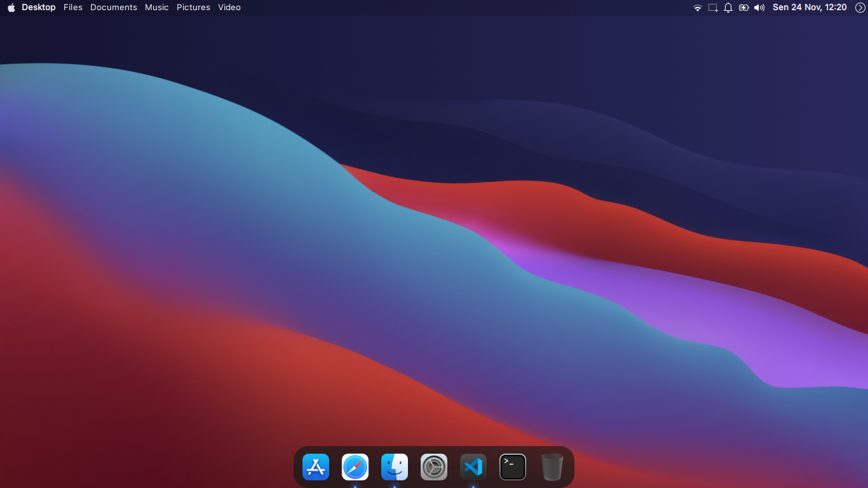The image size is (868, 488).
Task: Click the screenshot selection icon in menu bar
Action: click(x=713, y=8)
